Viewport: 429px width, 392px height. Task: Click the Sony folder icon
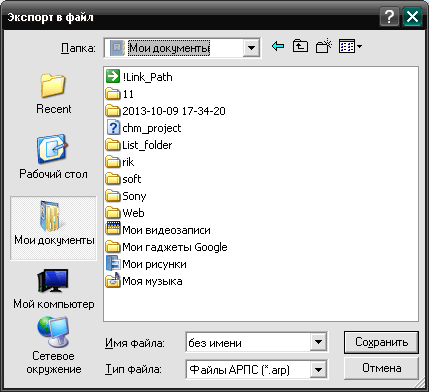[x=113, y=196]
